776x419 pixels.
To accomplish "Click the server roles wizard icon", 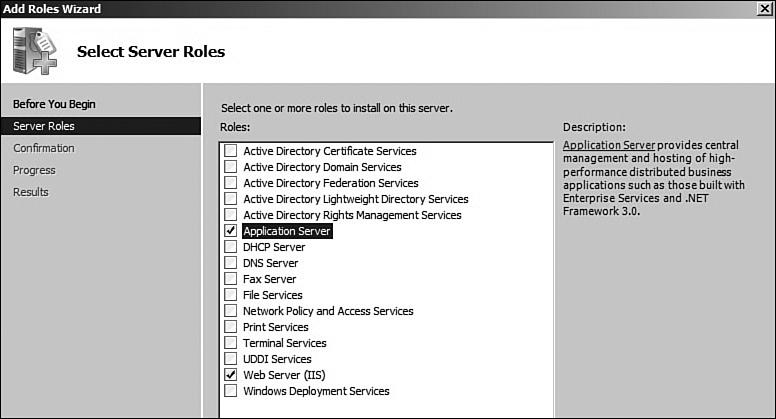I will (35, 51).
